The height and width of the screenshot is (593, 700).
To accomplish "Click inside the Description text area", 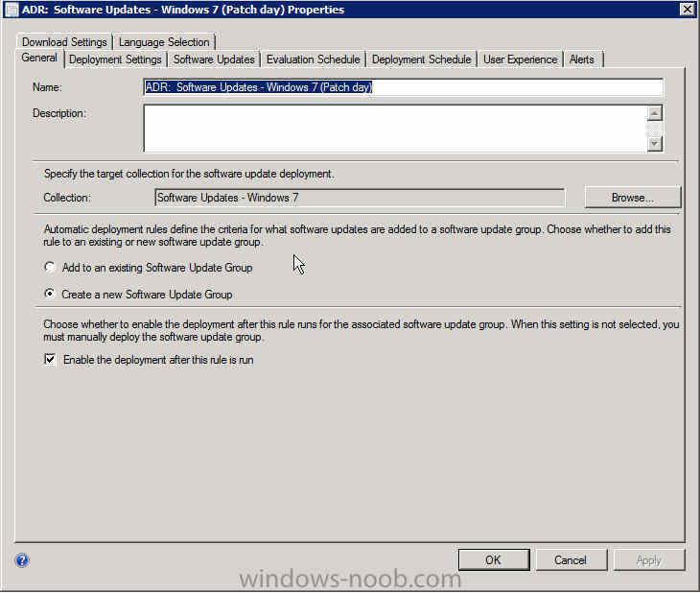I will coord(395,129).
